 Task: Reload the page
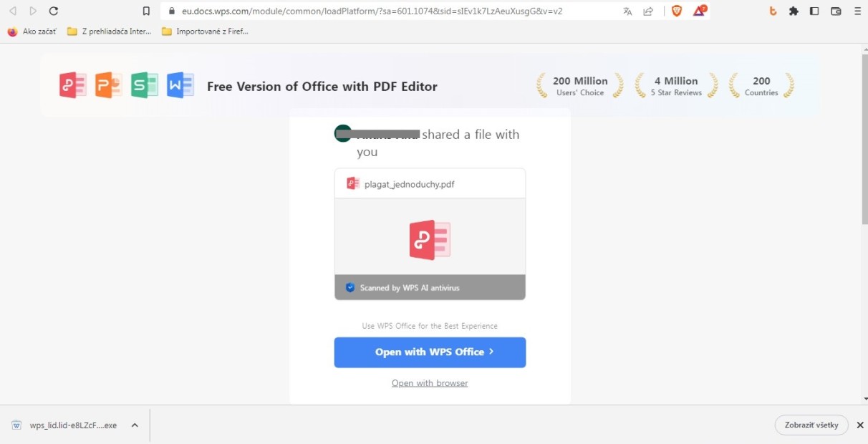53,11
